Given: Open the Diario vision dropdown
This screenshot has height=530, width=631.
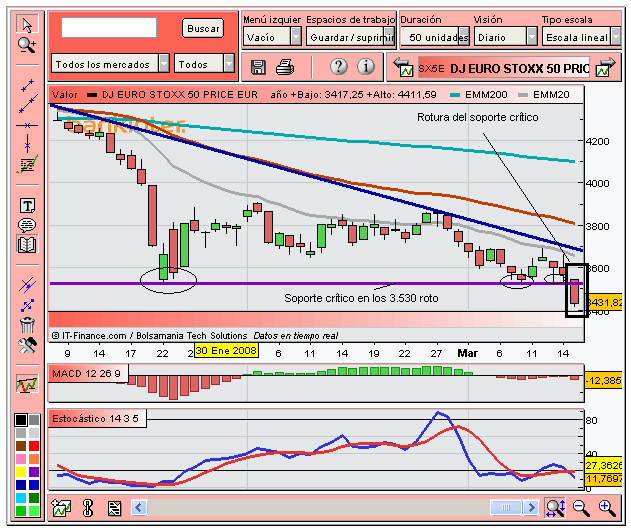Looking at the screenshot, I should pyautogui.click(x=505, y=37).
